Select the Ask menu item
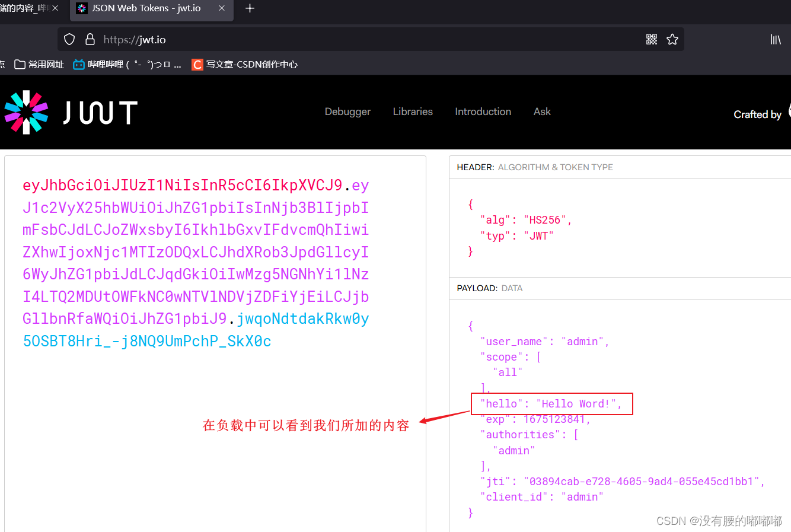Viewport: 791px width, 532px height. pyautogui.click(x=542, y=112)
